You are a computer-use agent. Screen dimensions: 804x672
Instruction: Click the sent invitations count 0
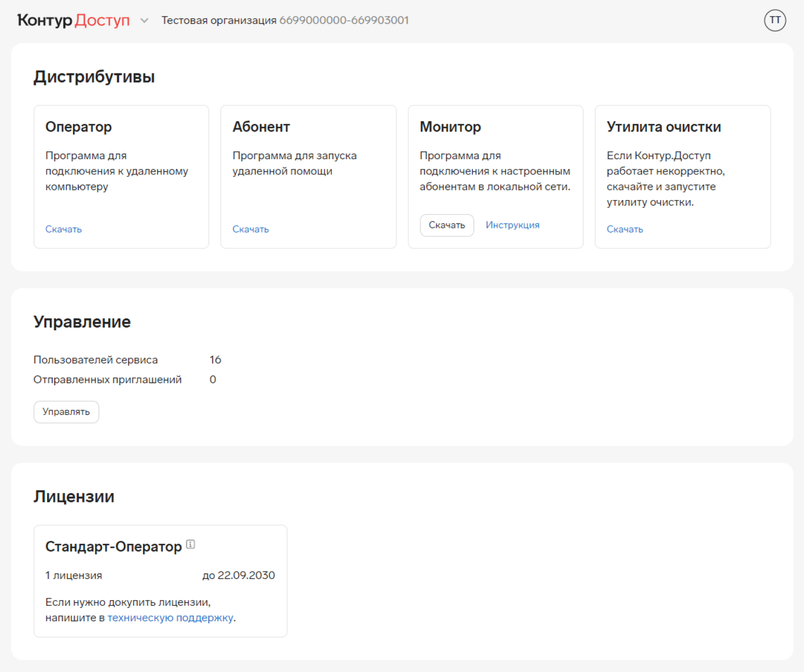pyautogui.click(x=213, y=380)
